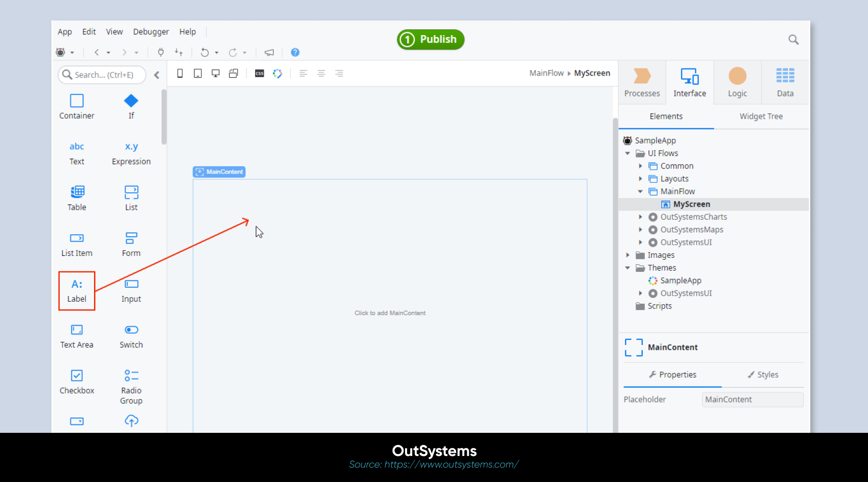868x482 pixels.
Task: Click the Label widget in toolbox
Action: pos(77,291)
